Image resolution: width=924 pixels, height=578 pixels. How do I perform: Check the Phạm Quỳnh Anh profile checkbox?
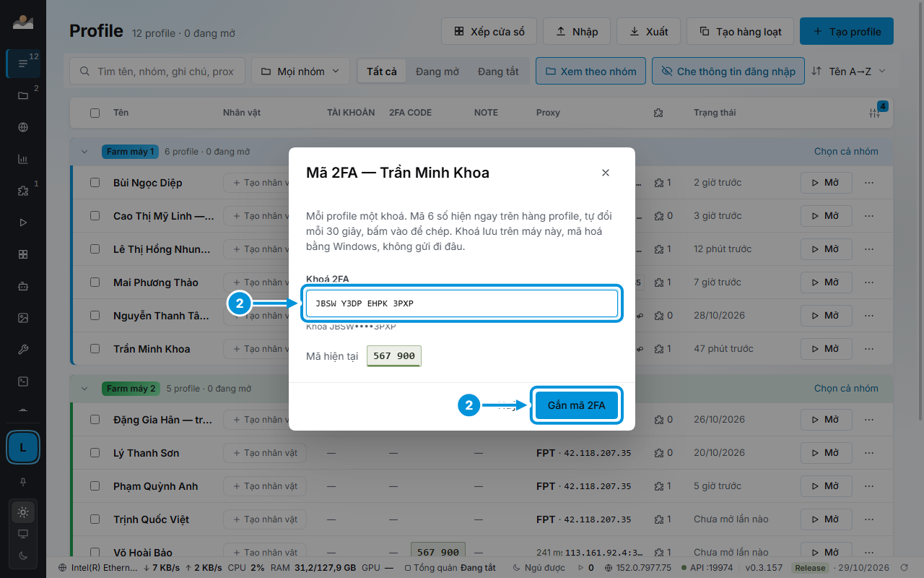(x=95, y=486)
